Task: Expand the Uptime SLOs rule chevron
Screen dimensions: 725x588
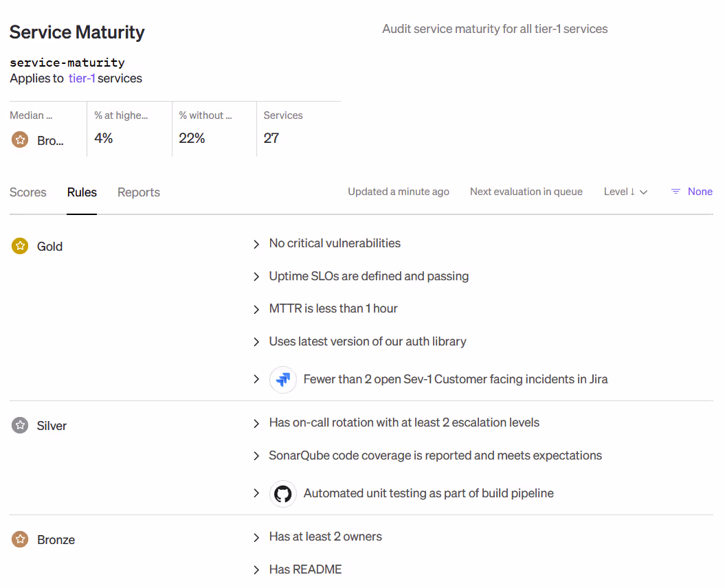Action: coord(256,277)
